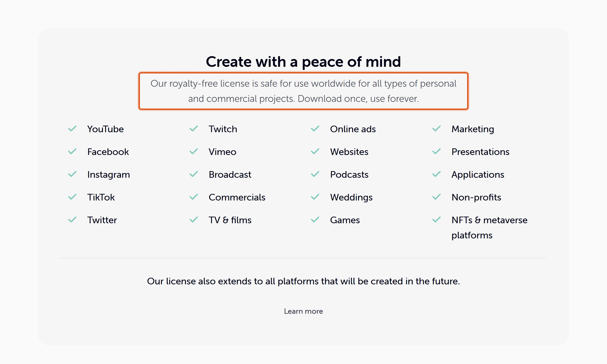Click the 'YouTube' list label
This screenshot has width=607, height=364.
click(x=106, y=129)
